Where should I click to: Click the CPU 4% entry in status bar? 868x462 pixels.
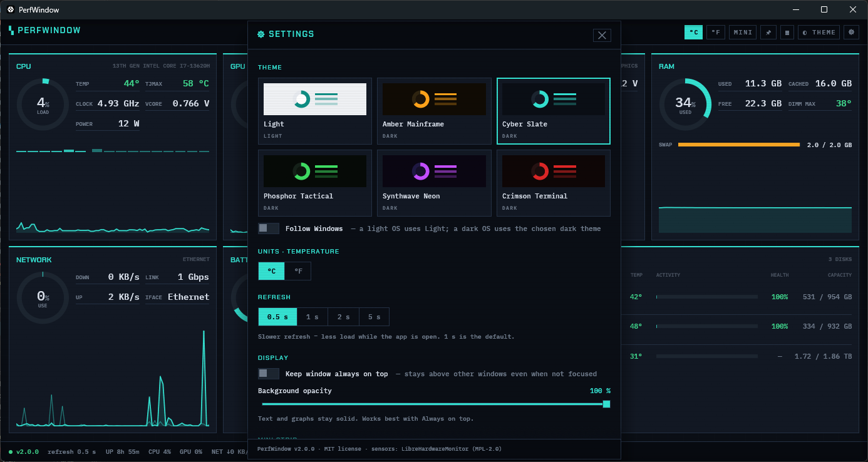pos(160,451)
